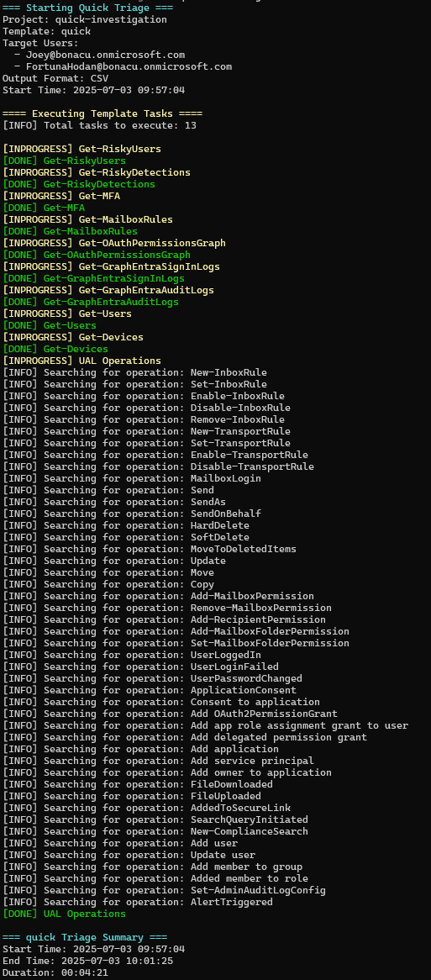
Task: Click the "[INPROGRESS] Get-MailboxRules" line
Action: pyautogui.click(x=88, y=220)
